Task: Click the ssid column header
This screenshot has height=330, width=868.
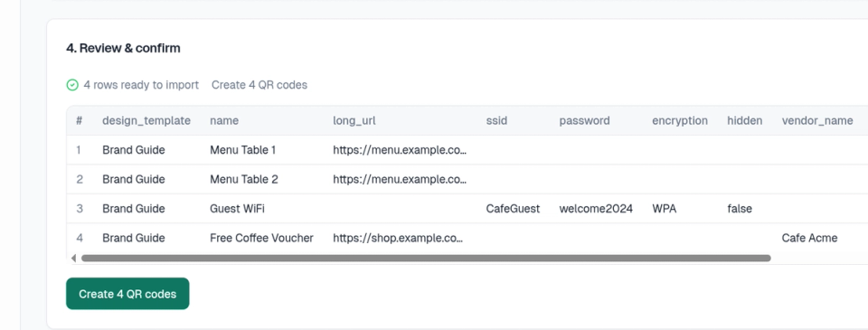Action: click(496, 121)
